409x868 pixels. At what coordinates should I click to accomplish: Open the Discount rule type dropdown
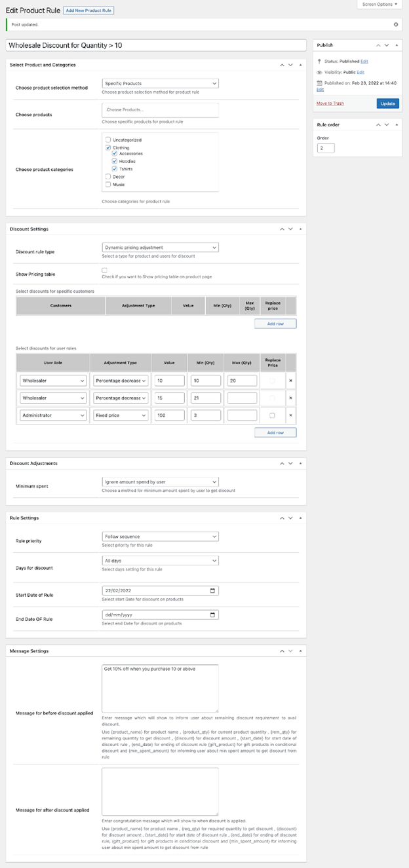(160, 248)
